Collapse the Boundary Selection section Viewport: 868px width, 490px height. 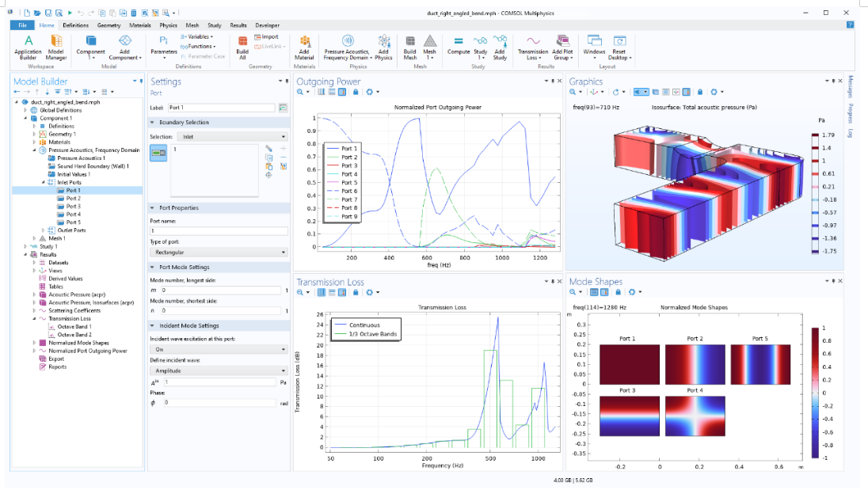pos(152,122)
